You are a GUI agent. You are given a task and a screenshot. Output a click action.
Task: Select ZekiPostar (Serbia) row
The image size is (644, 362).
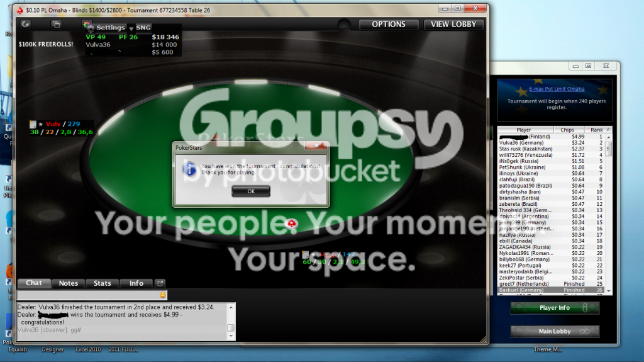(551, 278)
